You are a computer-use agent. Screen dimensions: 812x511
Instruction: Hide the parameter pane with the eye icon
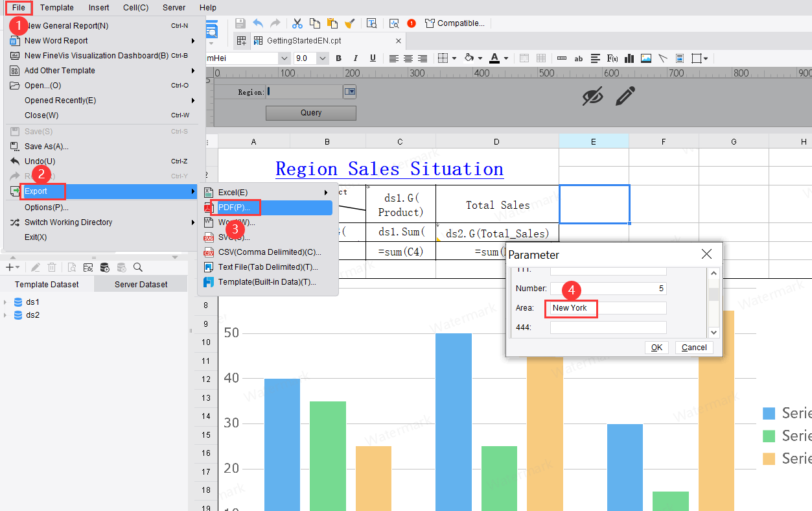[592, 96]
